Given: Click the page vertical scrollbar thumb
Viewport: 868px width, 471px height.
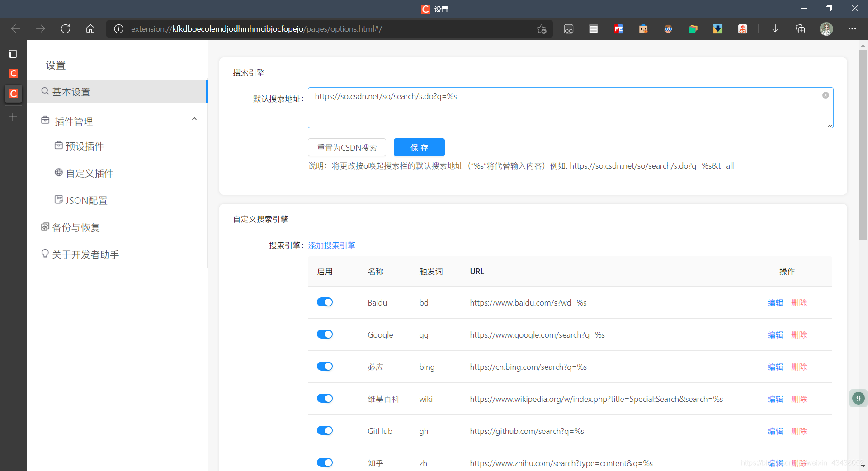Looking at the screenshot, I should click(x=863, y=145).
